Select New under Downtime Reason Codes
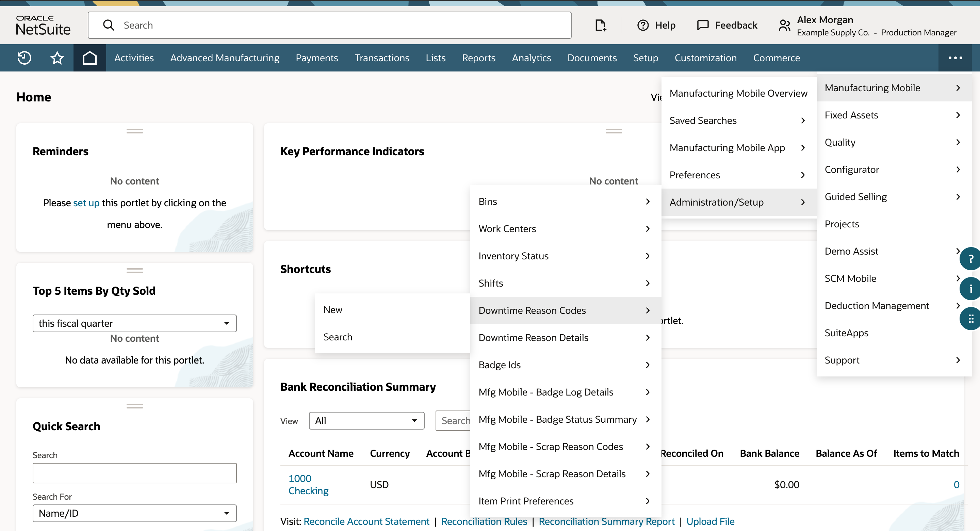The width and height of the screenshot is (980, 531). (393, 310)
